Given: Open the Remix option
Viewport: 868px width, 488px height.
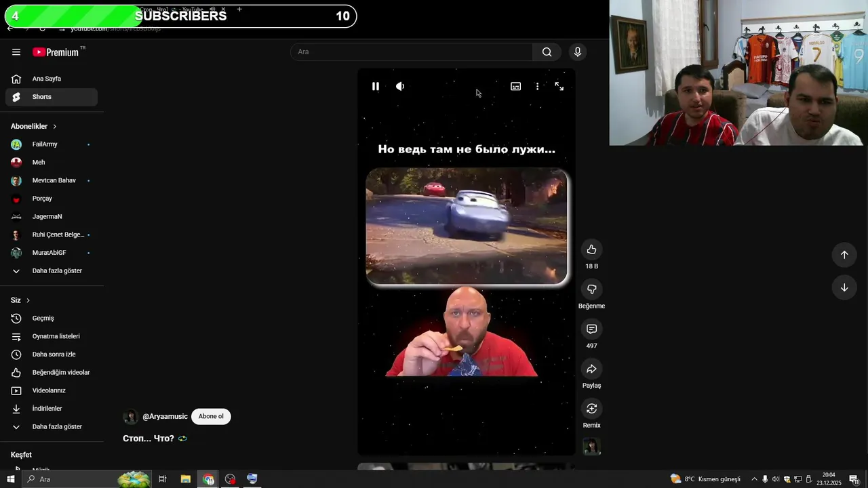Looking at the screenshot, I should pyautogui.click(x=591, y=409).
